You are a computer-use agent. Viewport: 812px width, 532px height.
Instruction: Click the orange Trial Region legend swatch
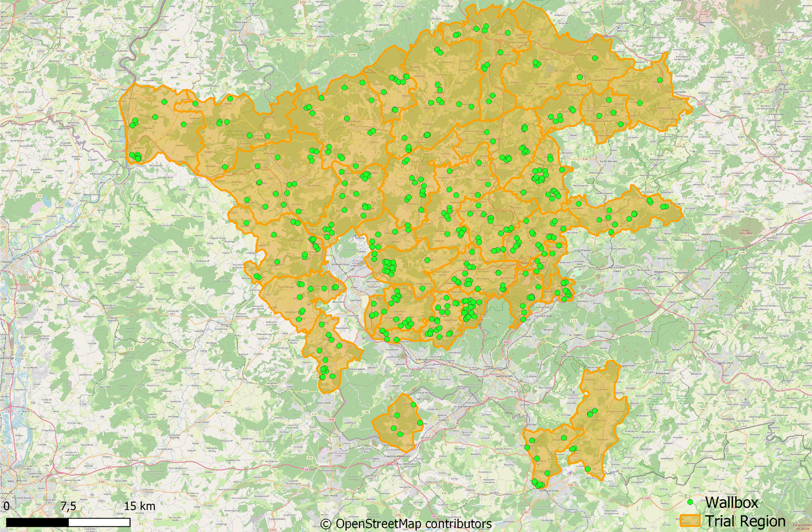(690, 521)
